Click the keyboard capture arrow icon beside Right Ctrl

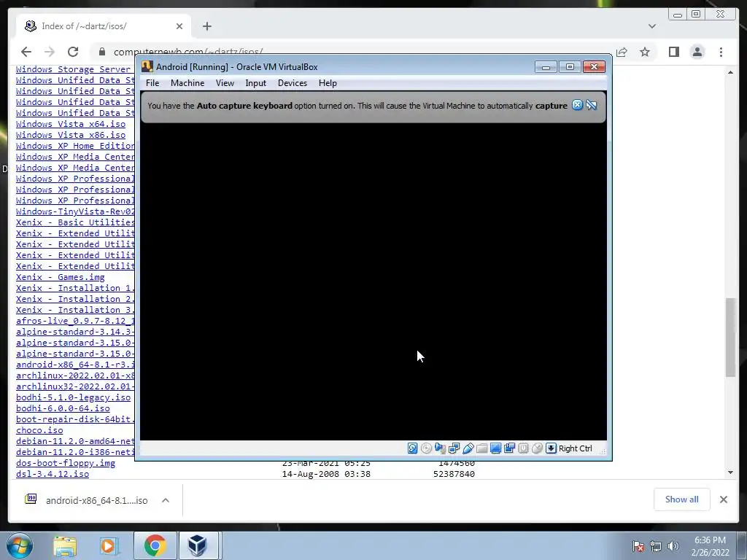[551, 448]
